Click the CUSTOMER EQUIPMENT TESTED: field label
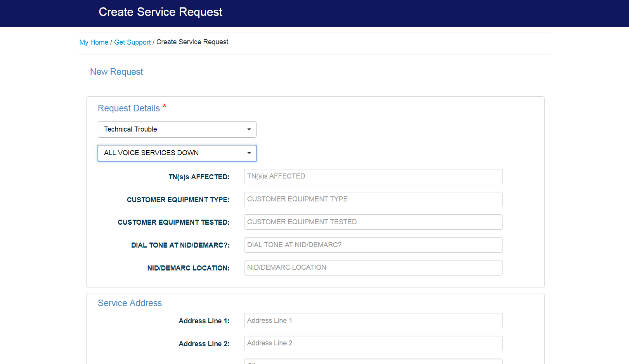 point(173,222)
